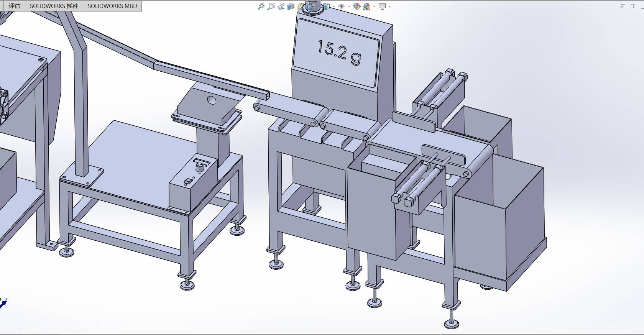Click the Zoom to Fit icon
The height and width of the screenshot is (335, 644).
click(x=261, y=7)
